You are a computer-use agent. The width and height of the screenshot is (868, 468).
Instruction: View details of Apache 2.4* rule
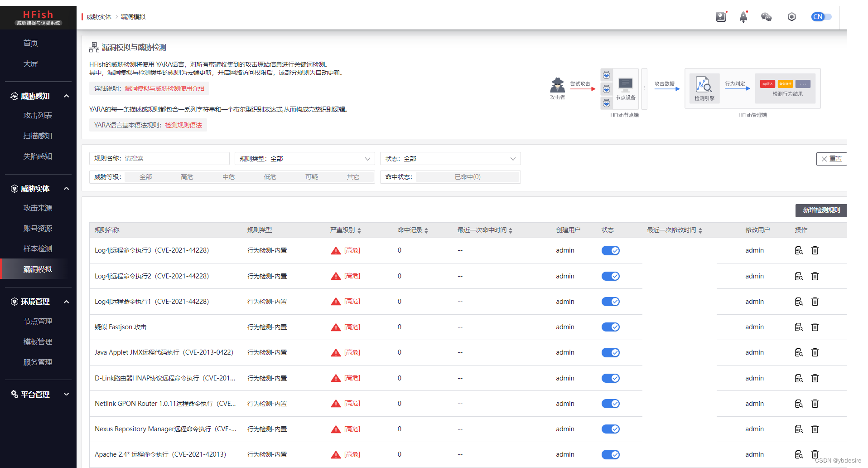799,454
